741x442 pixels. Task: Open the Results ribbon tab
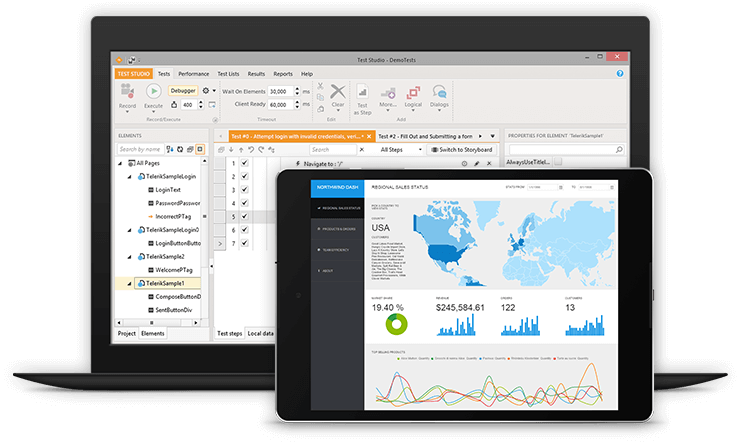point(256,74)
